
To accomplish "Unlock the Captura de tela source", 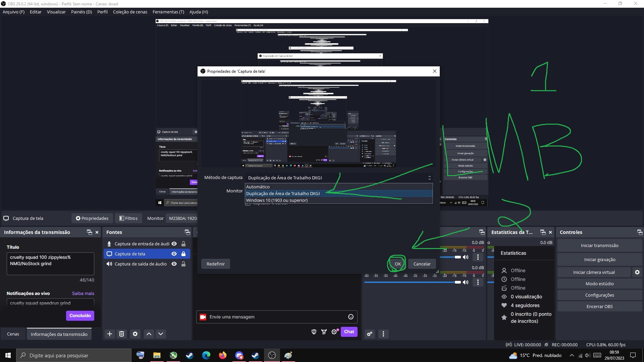I will tap(183, 254).
